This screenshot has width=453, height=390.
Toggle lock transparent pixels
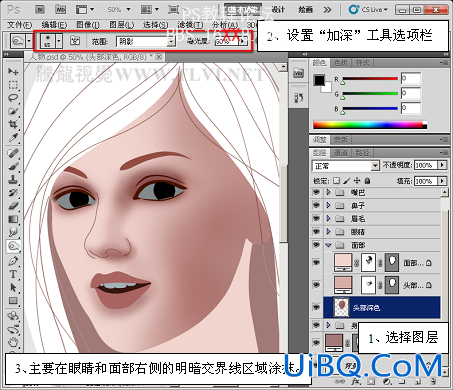click(x=337, y=181)
